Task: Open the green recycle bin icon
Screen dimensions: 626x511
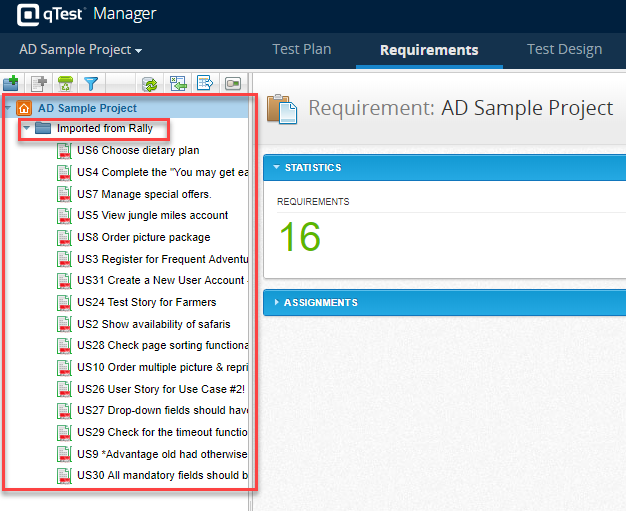Action: [x=65, y=84]
